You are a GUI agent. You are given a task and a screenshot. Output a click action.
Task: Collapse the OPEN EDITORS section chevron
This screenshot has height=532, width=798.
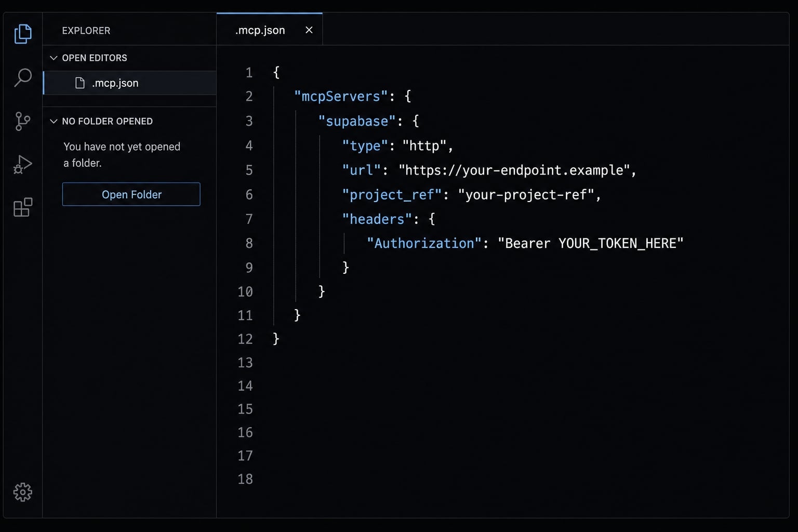tap(54, 58)
